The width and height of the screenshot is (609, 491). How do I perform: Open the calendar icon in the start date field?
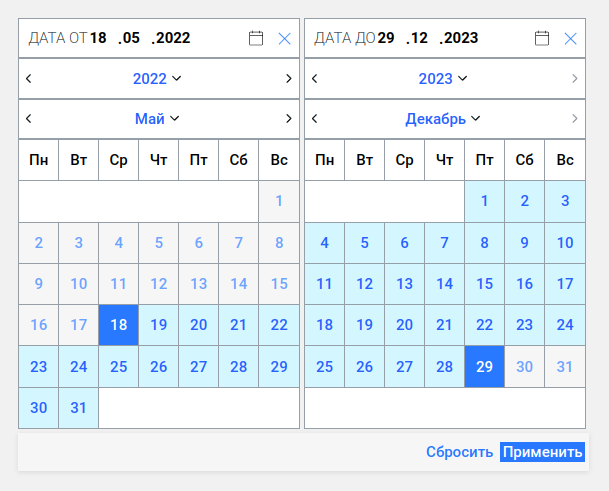coord(256,38)
